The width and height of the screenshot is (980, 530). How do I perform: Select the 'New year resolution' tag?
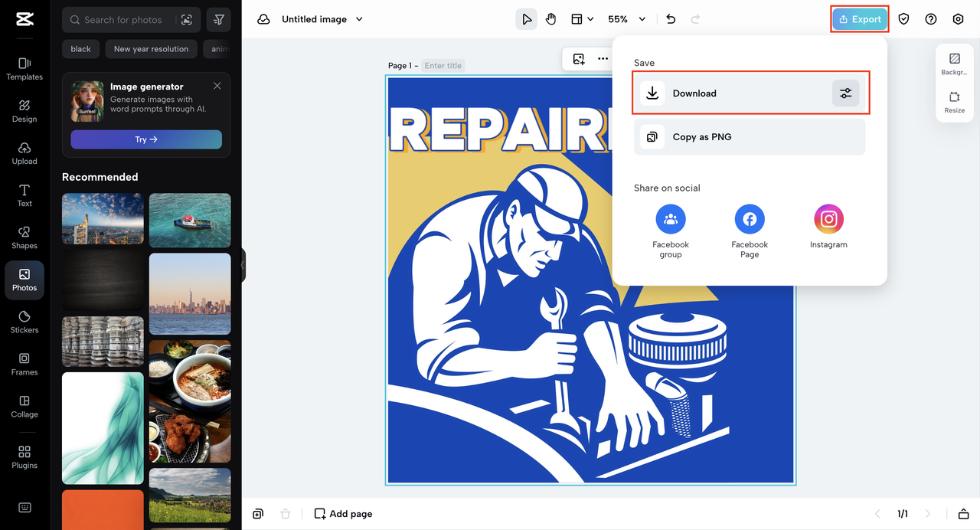click(151, 49)
